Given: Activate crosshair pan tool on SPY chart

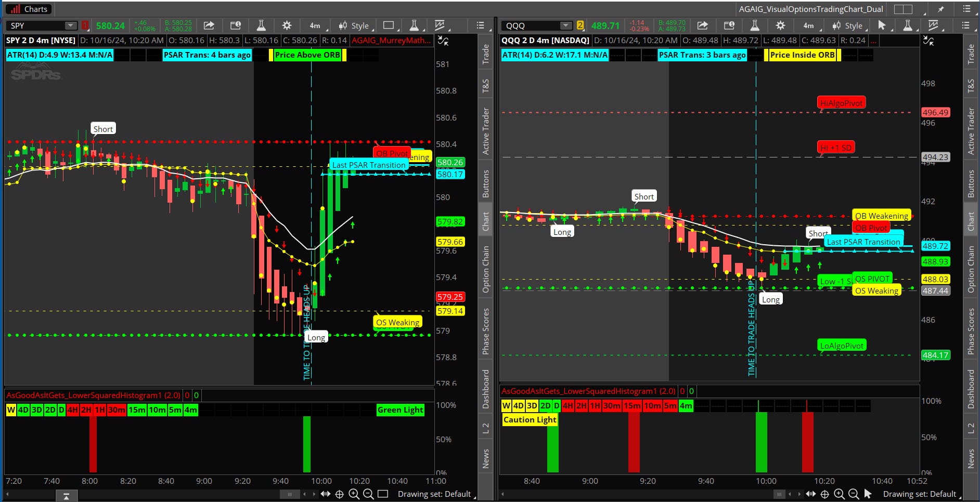Looking at the screenshot, I should (339, 494).
